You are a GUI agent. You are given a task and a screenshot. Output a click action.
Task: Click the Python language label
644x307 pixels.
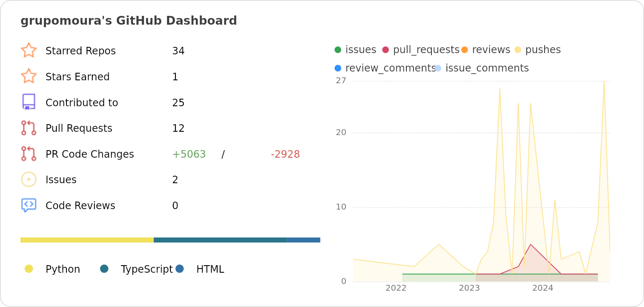[x=63, y=269]
